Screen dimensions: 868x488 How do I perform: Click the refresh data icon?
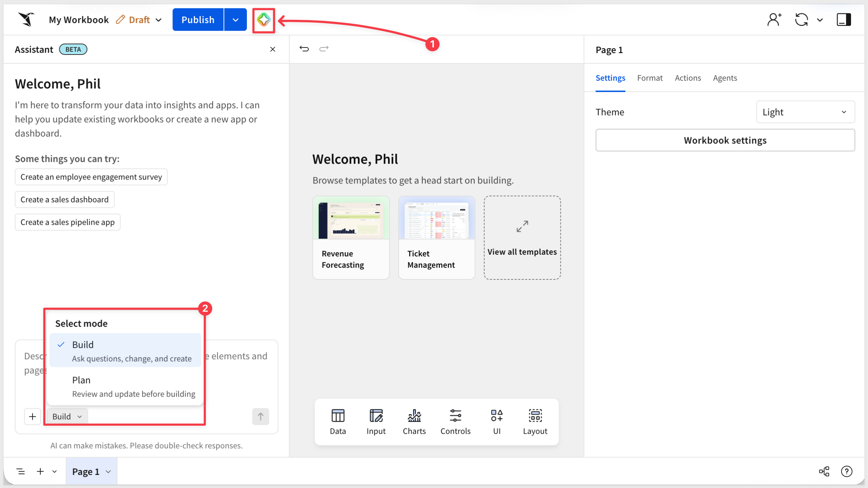(801, 20)
